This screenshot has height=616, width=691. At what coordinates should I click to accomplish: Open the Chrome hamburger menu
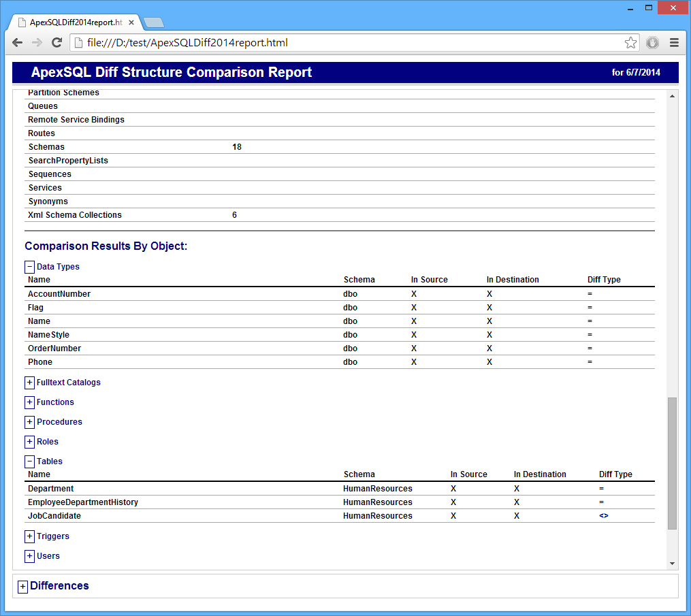click(x=674, y=43)
